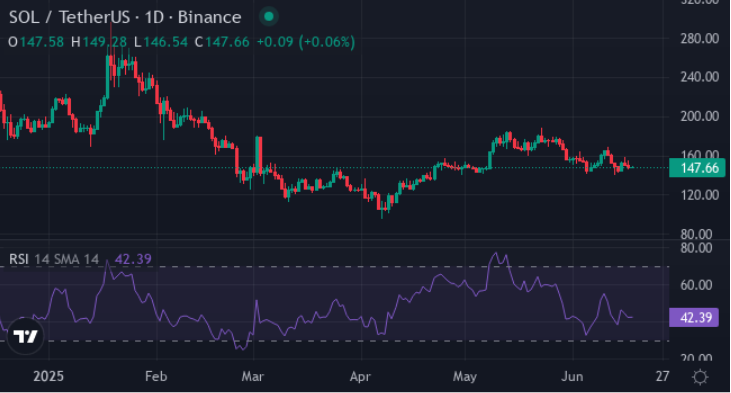
Task: Select the 280.00 price axis label
Action: pos(699,38)
